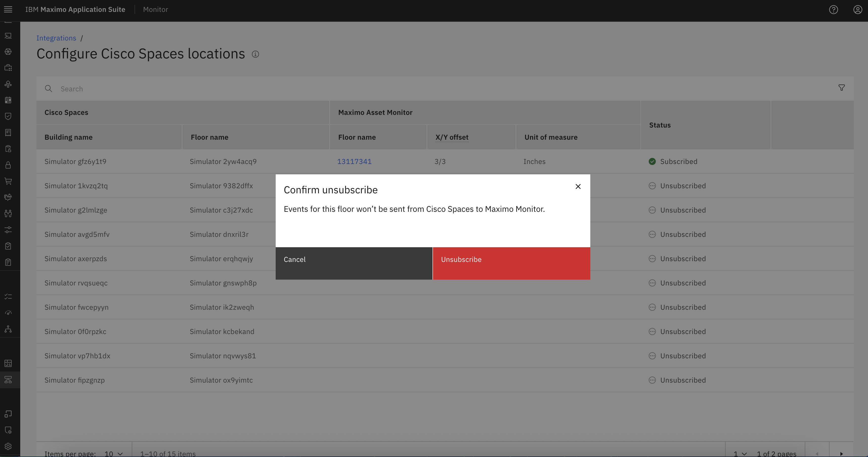Click floor name Simulator kcbekand
This screenshot has width=868, height=457.
(x=222, y=331)
